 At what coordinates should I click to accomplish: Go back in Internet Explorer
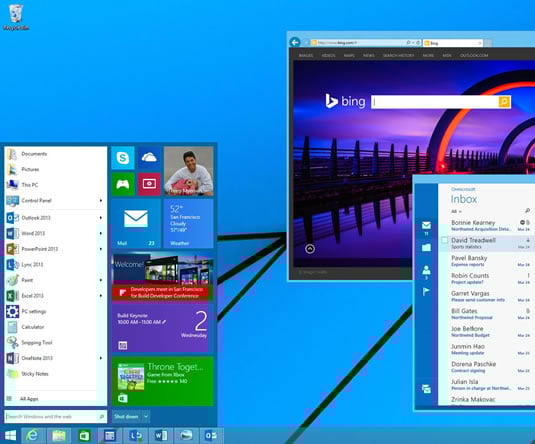click(x=295, y=42)
